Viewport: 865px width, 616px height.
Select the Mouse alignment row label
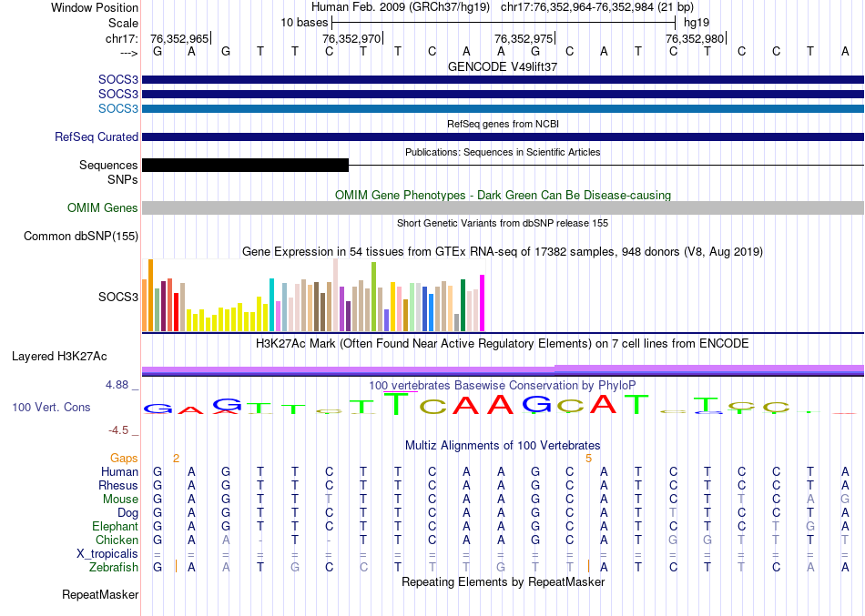[x=120, y=500]
